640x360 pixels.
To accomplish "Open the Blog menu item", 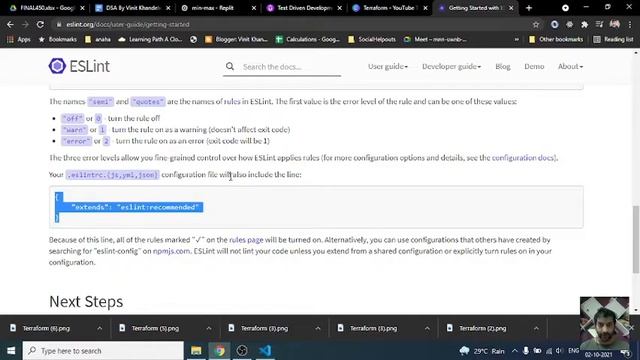I will (x=502, y=66).
